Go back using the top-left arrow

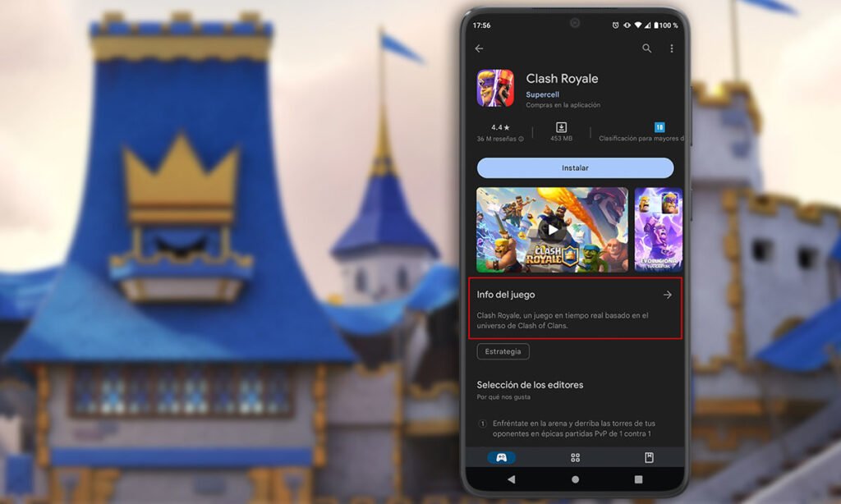(x=479, y=48)
